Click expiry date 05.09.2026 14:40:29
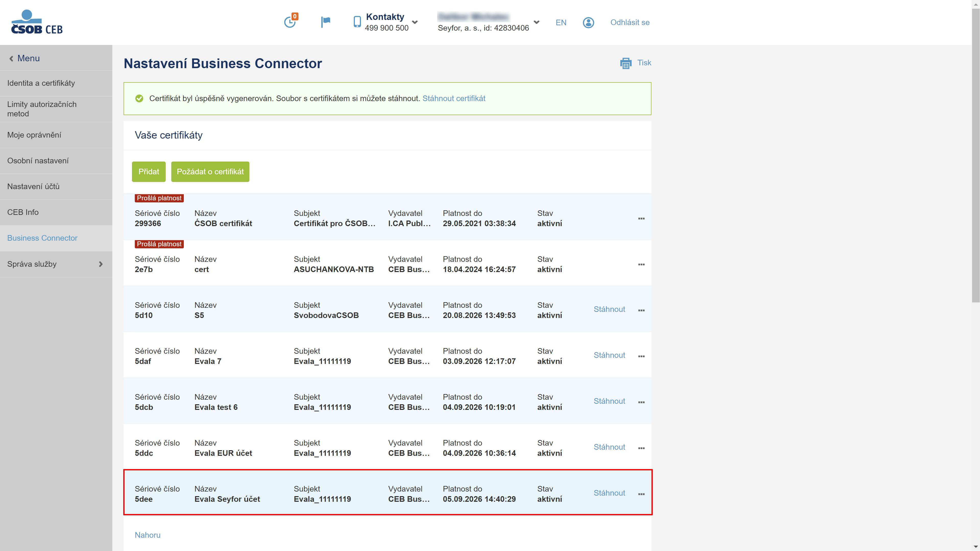This screenshot has width=980, height=551. [x=479, y=499]
